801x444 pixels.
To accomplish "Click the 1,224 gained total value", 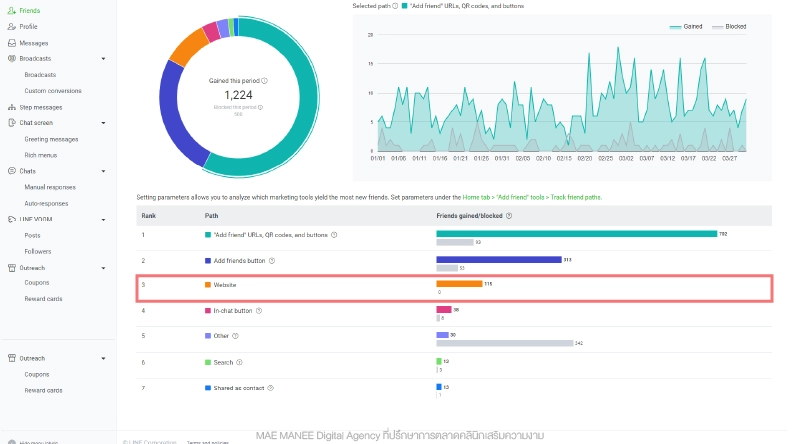I will [239, 95].
